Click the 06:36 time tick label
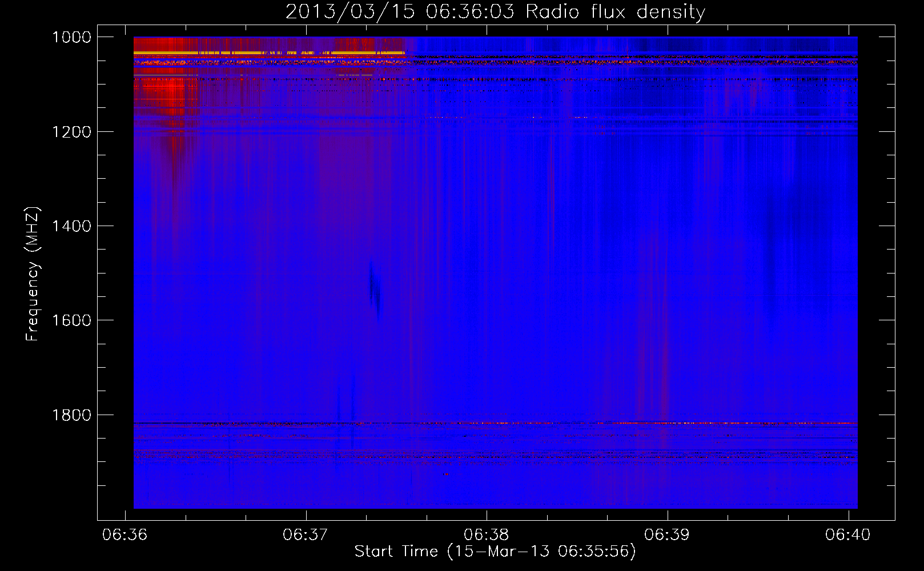Image resolution: width=924 pixels, height=571 pixels. click(x=125, y=534)
